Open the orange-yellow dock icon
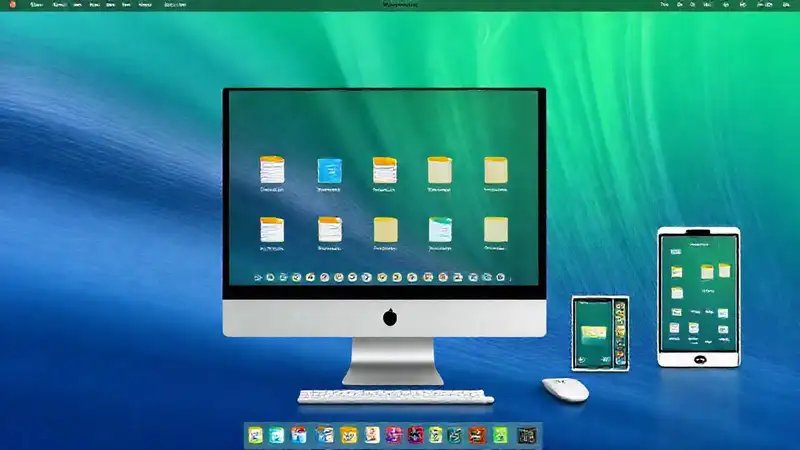Image resolution: width=800 pixels, height=450 pixels. click(349, 435)
